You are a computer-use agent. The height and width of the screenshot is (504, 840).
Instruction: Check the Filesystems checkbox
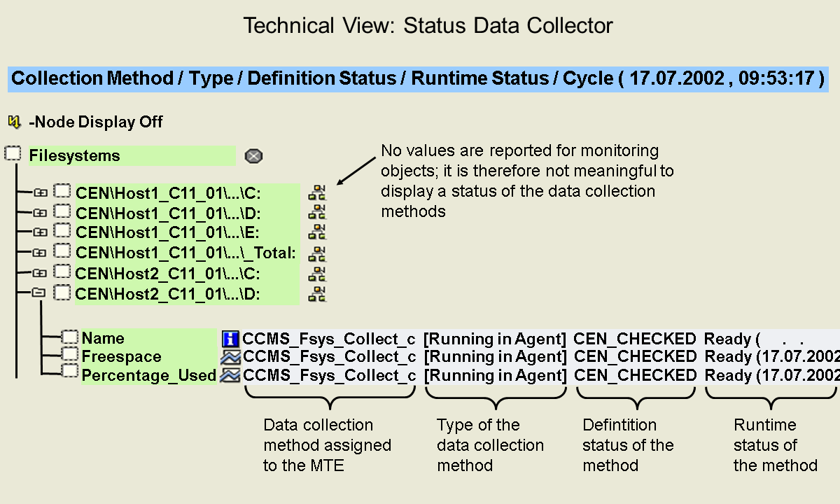(13, 154)
